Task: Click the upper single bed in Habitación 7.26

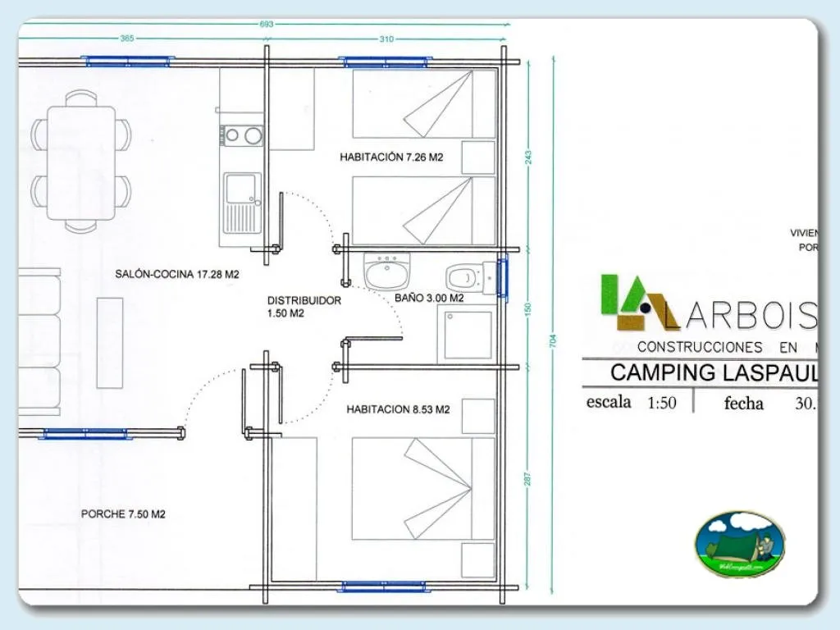Action: click(x=424, y=104)
